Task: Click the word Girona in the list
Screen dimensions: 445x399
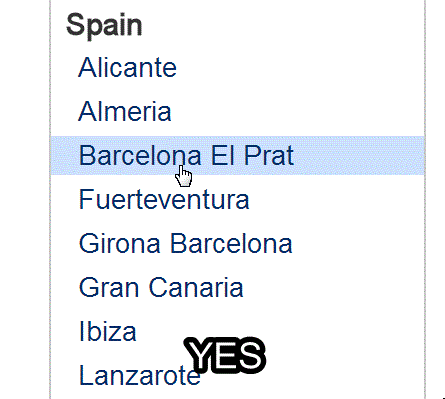Action: click(120, 243)
